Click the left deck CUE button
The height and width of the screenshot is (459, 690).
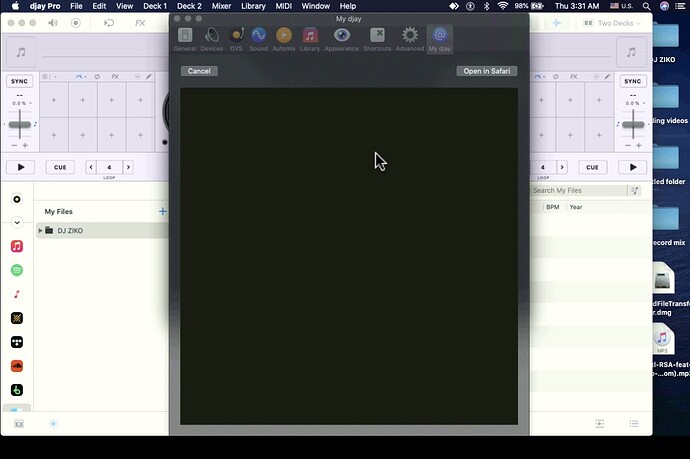pyautogui.click(x=60, y=167)
